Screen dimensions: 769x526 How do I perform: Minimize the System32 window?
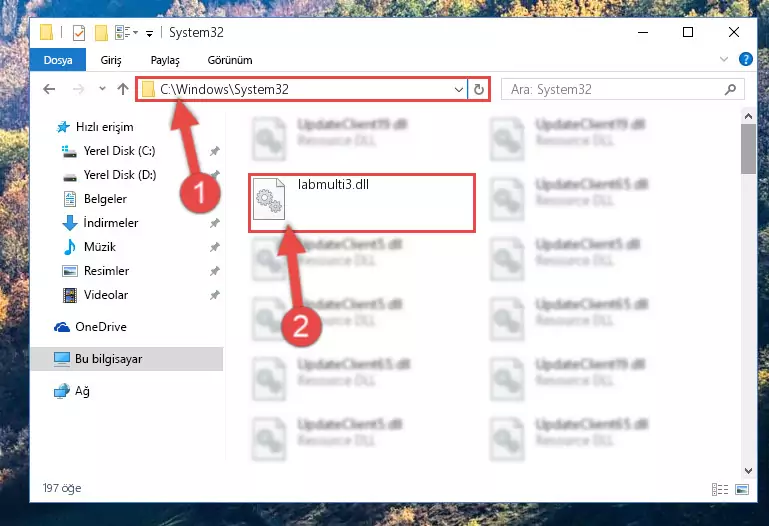pos(643,32)
